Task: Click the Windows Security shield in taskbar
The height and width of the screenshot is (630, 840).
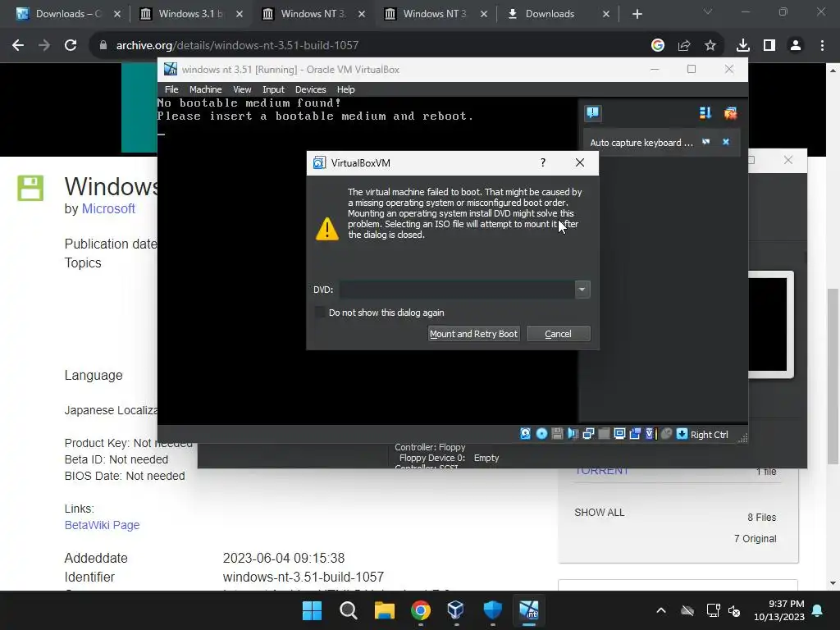Action: click(x=492, y=610)
